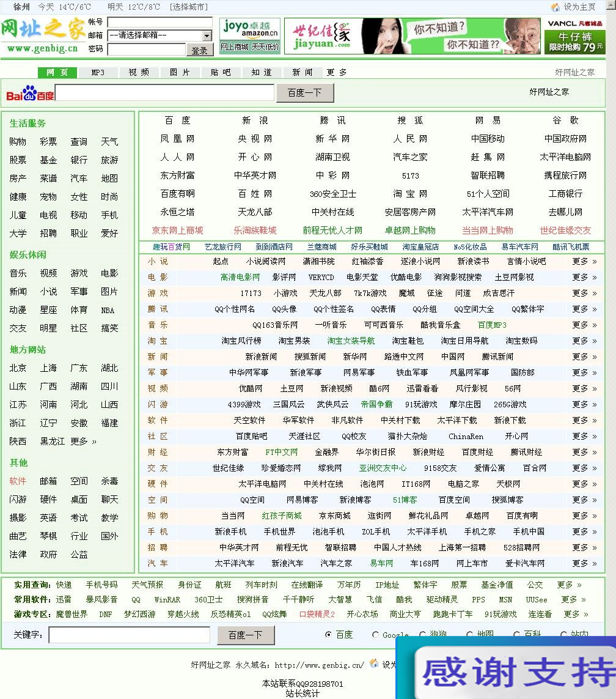The image size is (616, 699).
Task: Click the home icon beside 设为主页
Action: 555,7
